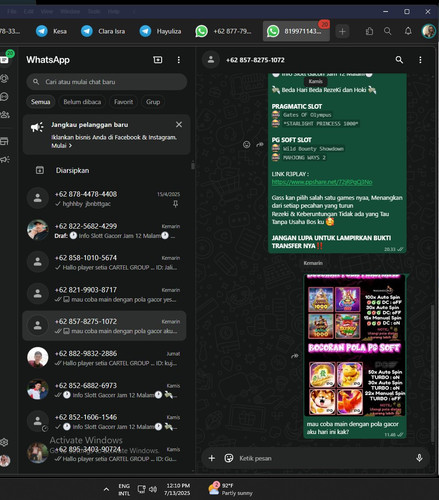This screenshot has height=500, width=439.
Task: Open the WhatsApp sidebar menu three dots
Action: click(179, 60)
